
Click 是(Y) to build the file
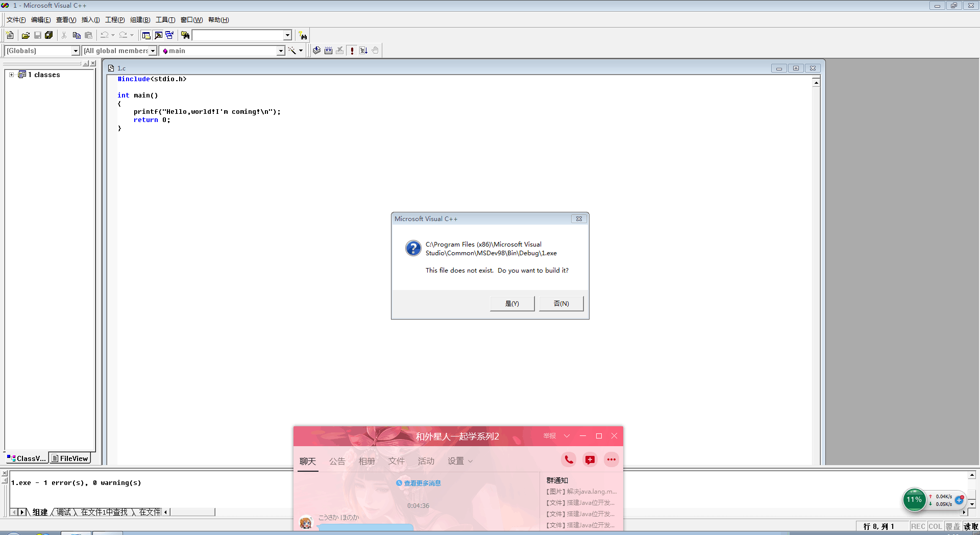pos(512,304)
